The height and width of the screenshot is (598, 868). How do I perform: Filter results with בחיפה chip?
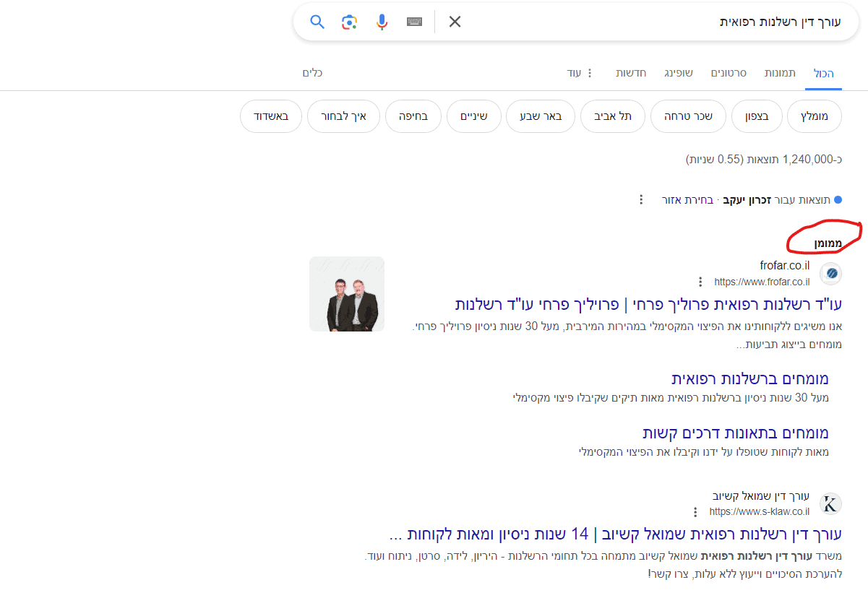[x=413, y=116]
